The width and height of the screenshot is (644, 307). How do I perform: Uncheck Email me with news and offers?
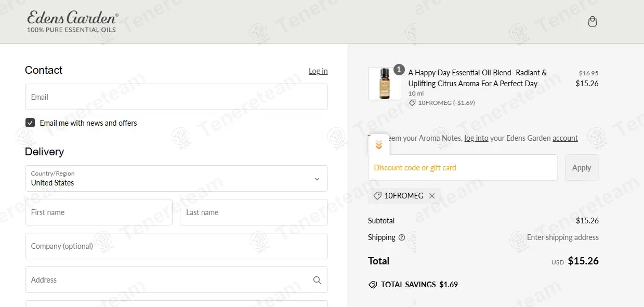pyautogui.click(x=30, y=123)
